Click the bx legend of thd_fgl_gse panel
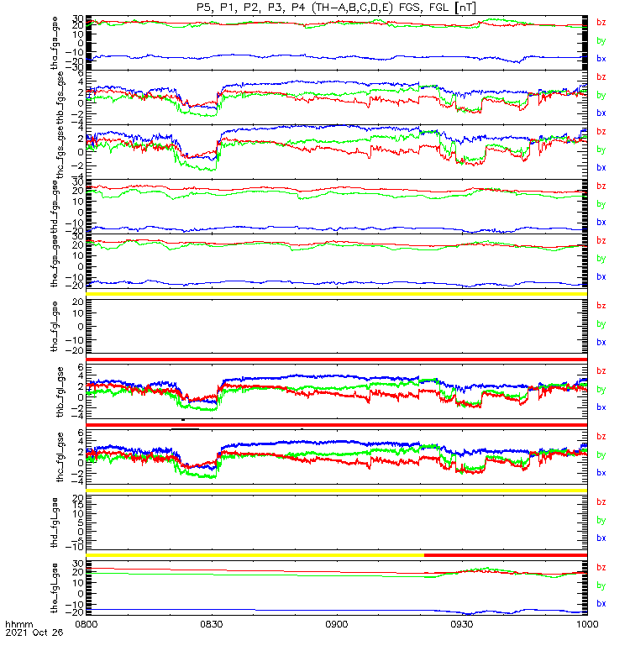This screenshot has width=630, height=672. (x=601, y=538)
